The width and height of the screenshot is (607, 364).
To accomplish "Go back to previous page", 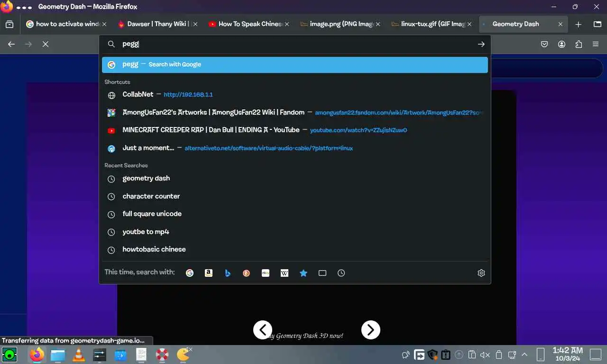I will (11, 44).
